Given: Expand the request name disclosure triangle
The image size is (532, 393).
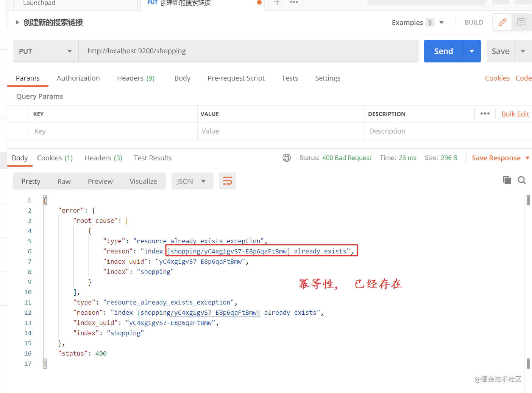Looking at the screenshot, I should coord(17,22).
